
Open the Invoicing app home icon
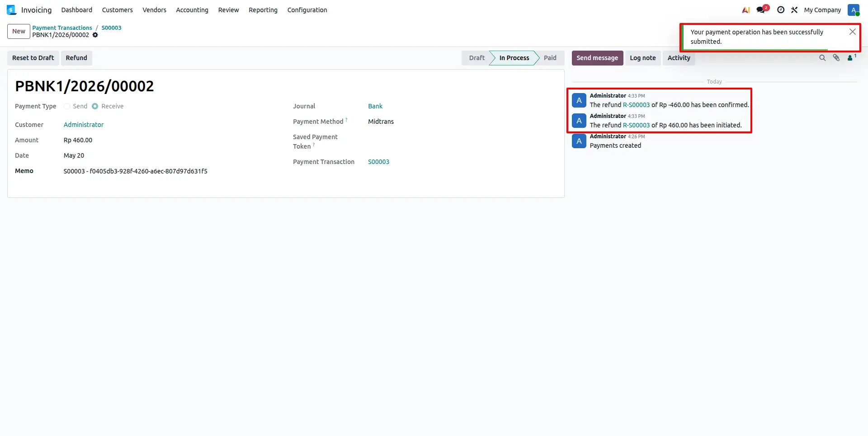(x=11, y=10)
